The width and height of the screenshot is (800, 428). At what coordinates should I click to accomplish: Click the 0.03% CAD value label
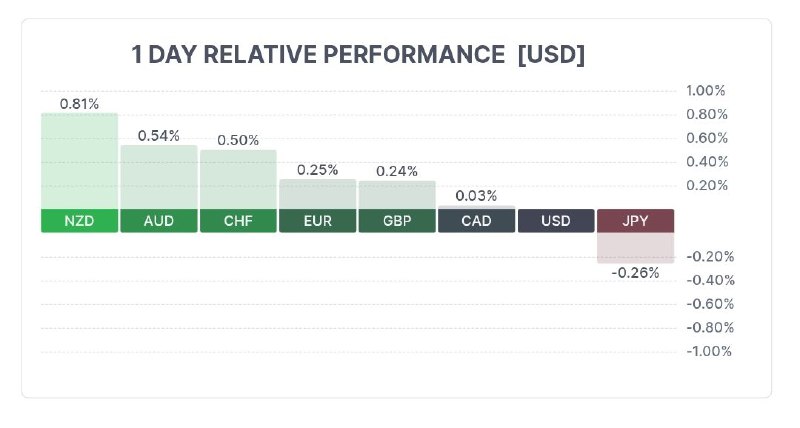(x=476, y=196)
